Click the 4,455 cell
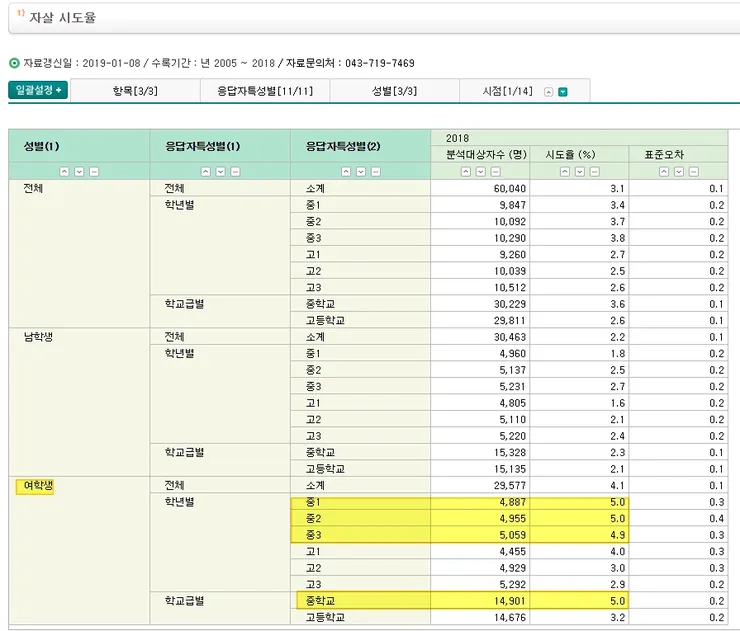The width and height of the screenshot is (740, 631). 480,552
